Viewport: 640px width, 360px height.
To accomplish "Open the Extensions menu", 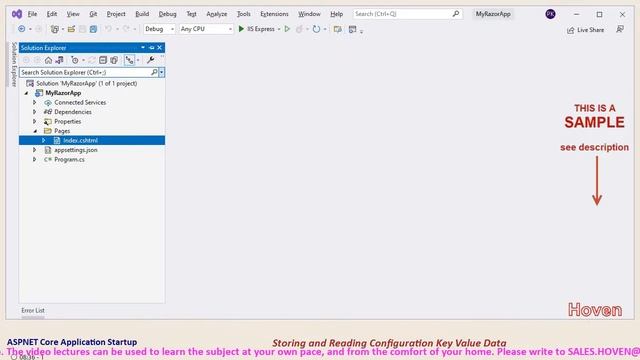I will [x=274, y=14].
